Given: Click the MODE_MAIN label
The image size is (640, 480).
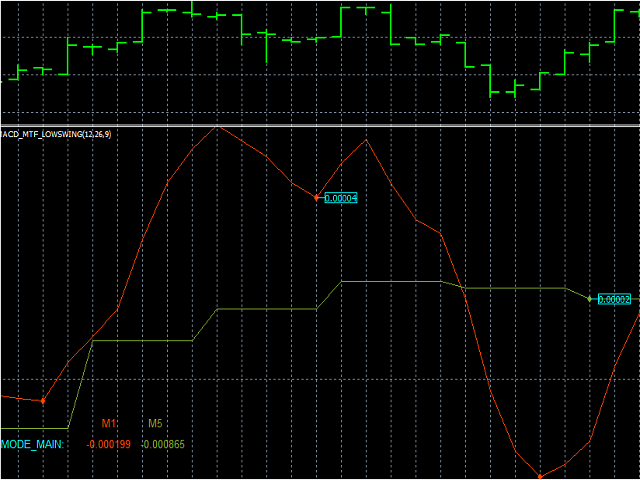Looking at the screenshot, I should tap(32, 444).
